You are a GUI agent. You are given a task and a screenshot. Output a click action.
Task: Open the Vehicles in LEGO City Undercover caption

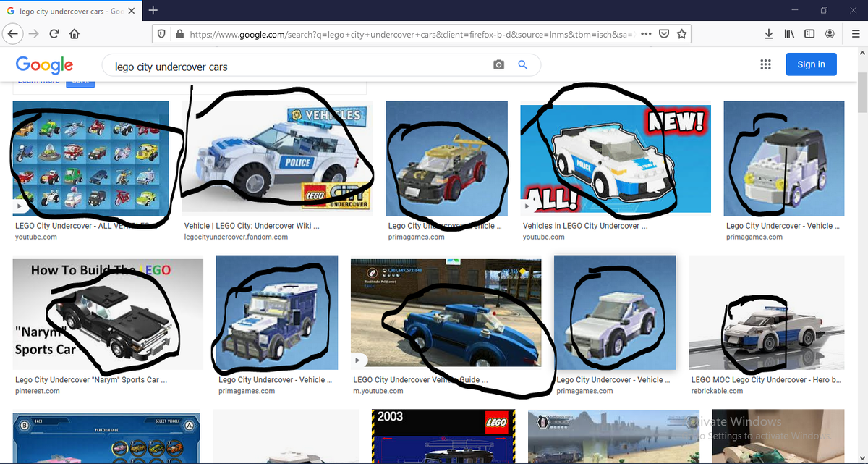coord(584,226)
